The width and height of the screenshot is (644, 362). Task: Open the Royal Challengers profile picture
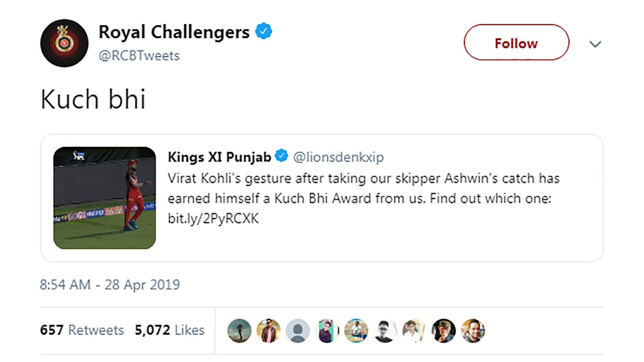point(64,43)
